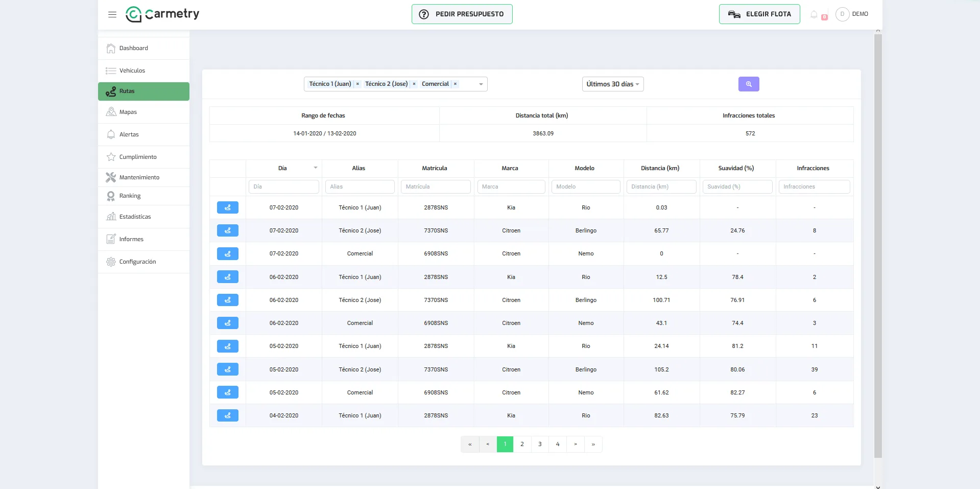The height and width of the screenshot is (489, 980).
Task: Click the page vertical scrollbar
Action: coord(878,245)
